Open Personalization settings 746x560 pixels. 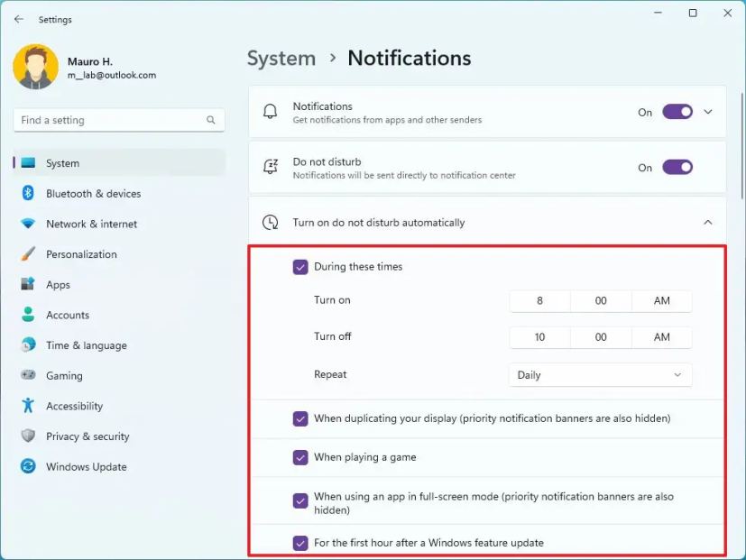(x=119, y=254)
